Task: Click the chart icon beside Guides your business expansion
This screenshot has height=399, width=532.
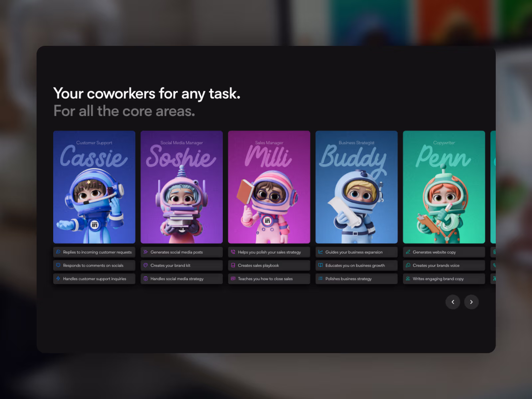Action: coord(321,252)
